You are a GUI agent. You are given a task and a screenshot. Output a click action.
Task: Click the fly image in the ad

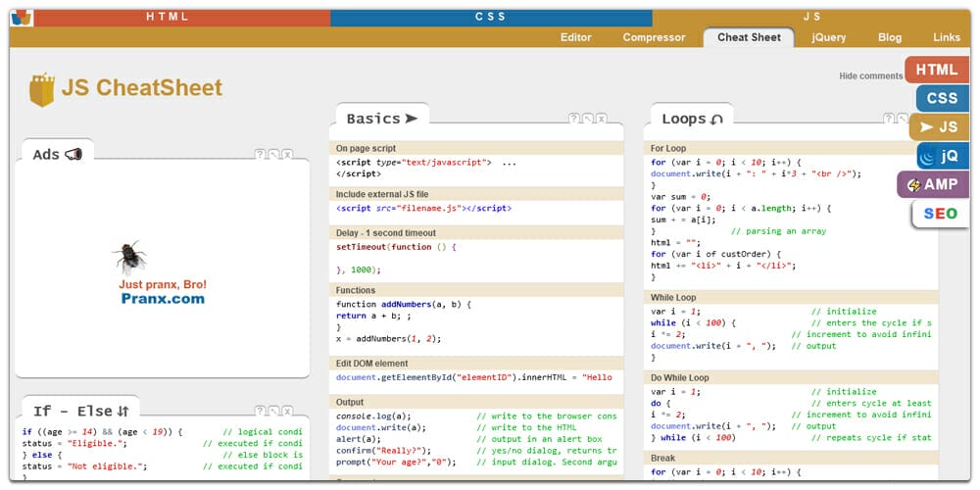[x=130, y=258]
